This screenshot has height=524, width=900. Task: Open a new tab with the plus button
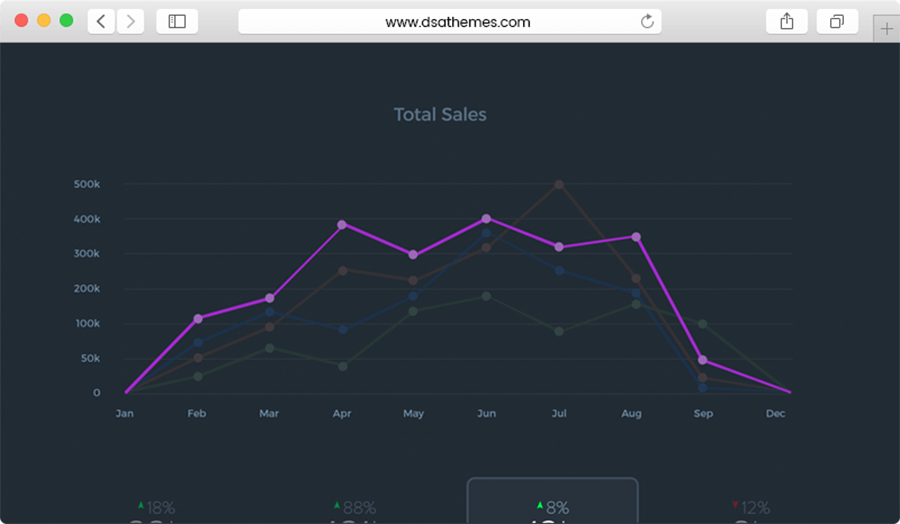tap(886, 29)
